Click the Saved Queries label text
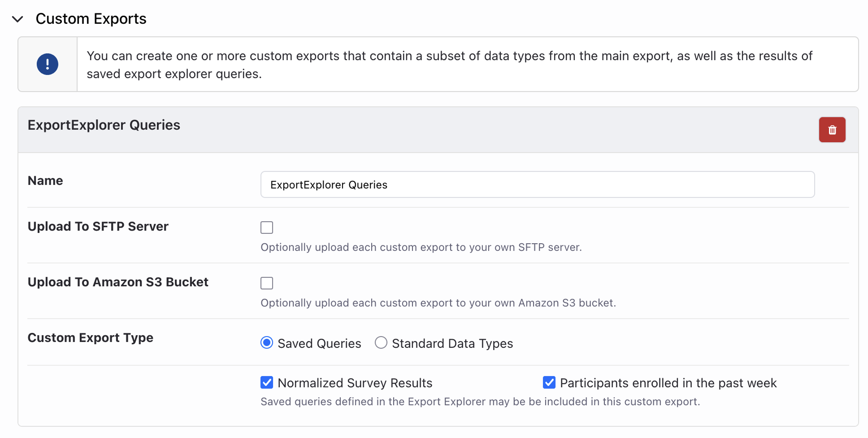The width and height of the screenshot is (868, 438). pyautogui.click(x=319, y=344)
